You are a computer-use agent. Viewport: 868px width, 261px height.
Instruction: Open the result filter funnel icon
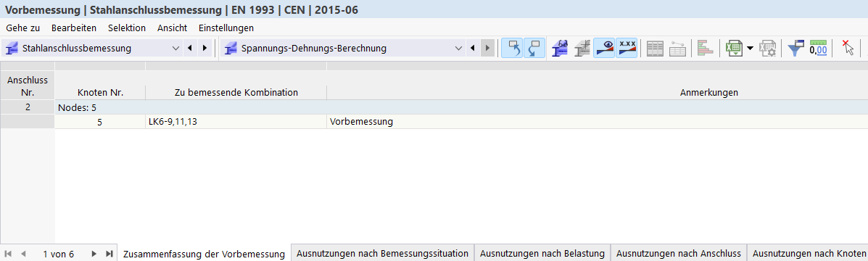(x=796, y=48)
